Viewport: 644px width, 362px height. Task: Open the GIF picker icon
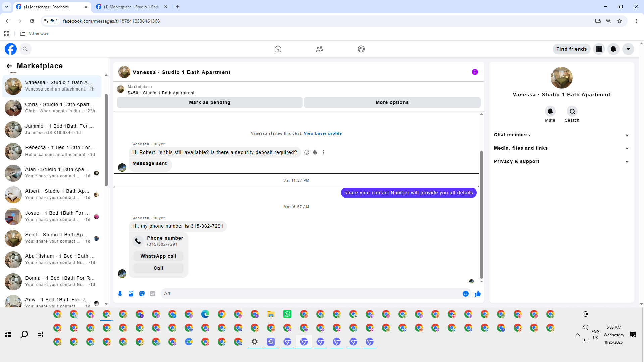click(x=153, y=294)
